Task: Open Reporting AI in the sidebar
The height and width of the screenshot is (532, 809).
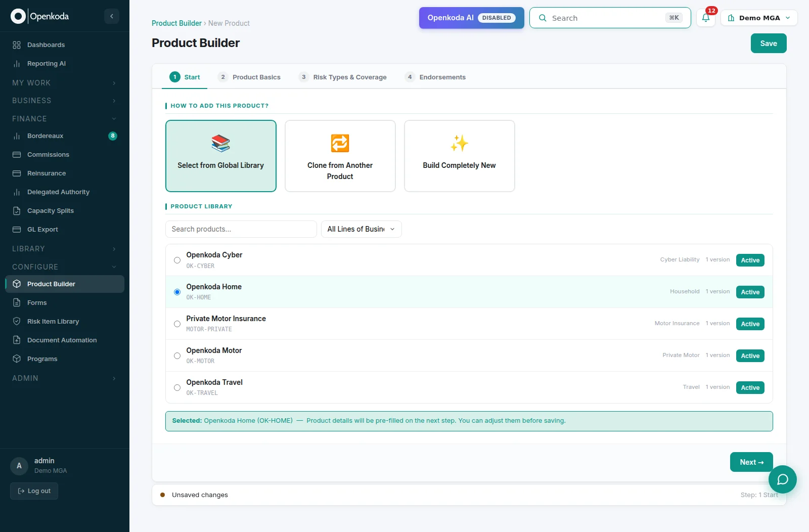Action: [x=64, y=64]
